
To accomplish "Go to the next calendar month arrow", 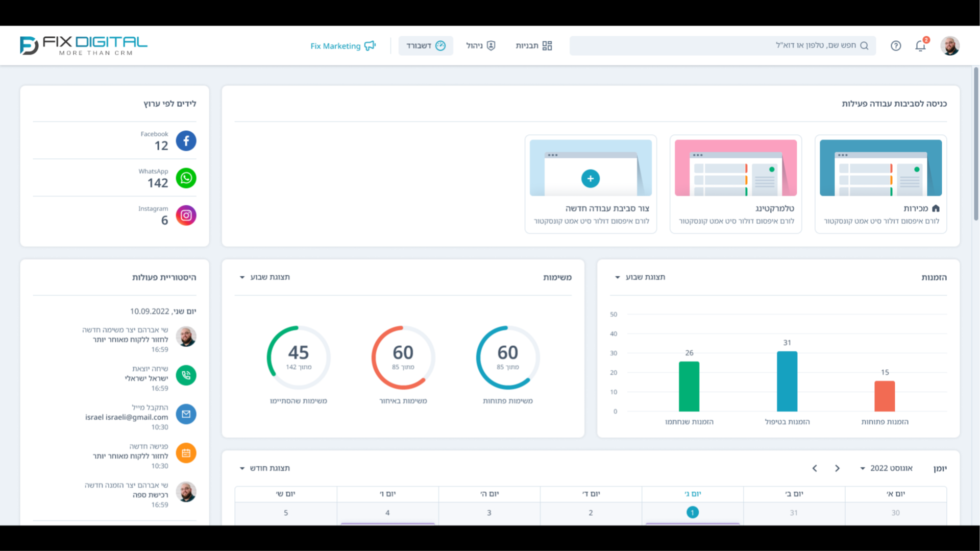I will [815, 468].
